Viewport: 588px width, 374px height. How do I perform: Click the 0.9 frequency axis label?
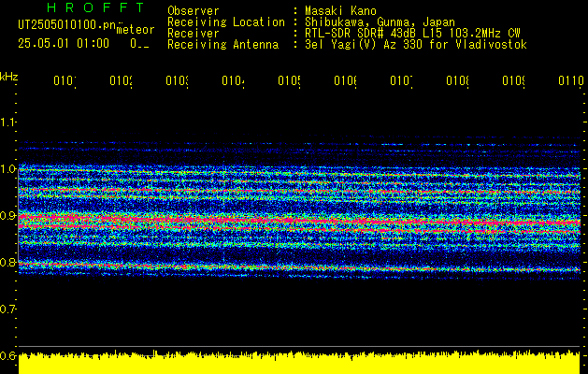click(x=7, y=216)
